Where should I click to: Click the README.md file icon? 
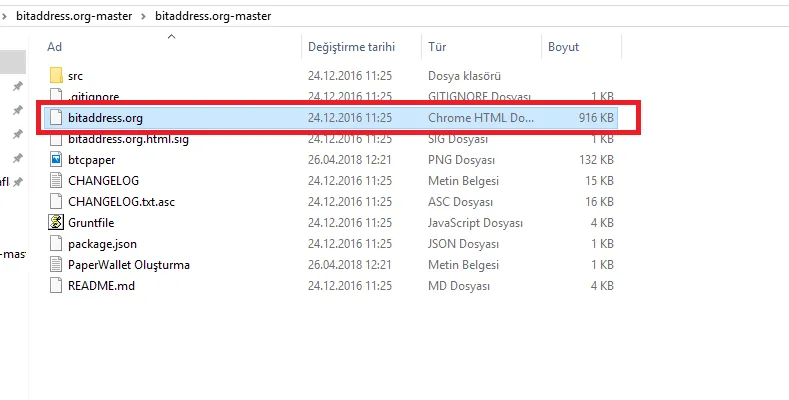pos(56,286)
